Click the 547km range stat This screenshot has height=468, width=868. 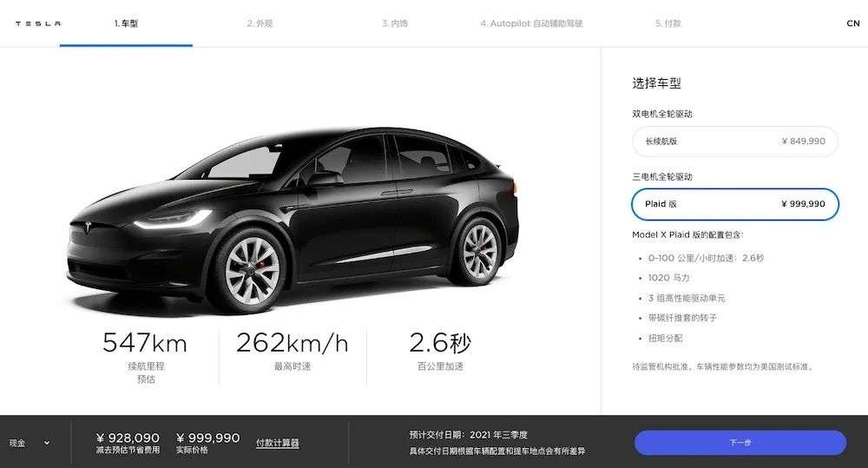[x=145, y=343]
